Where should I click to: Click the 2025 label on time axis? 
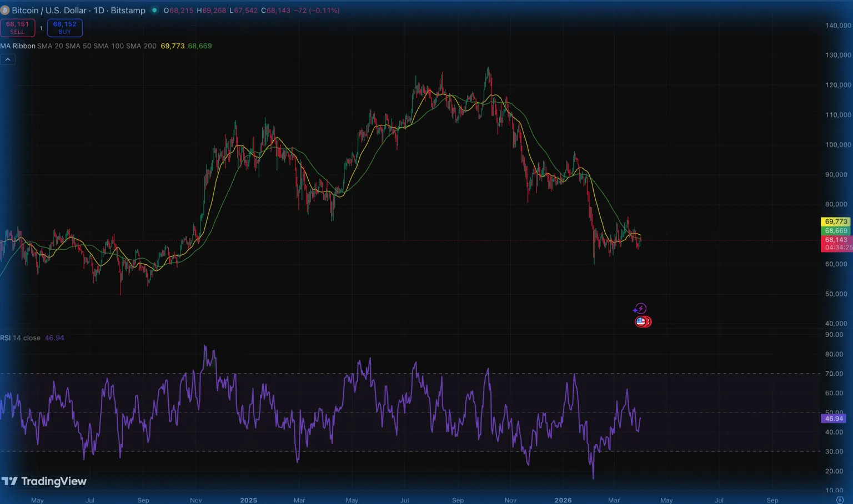coord(248,500)
